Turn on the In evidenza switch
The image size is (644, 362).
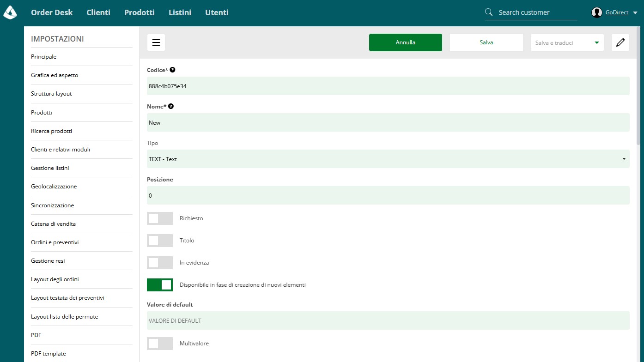[160, 263]
